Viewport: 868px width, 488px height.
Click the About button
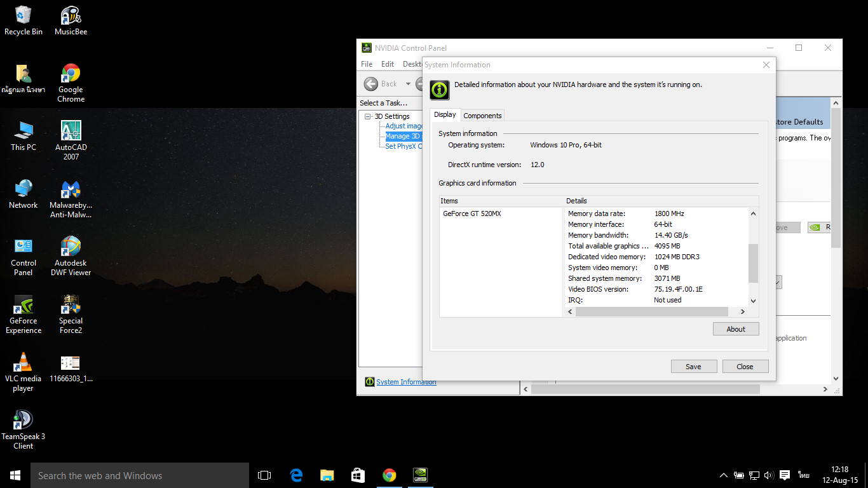[x=736, y=329]
